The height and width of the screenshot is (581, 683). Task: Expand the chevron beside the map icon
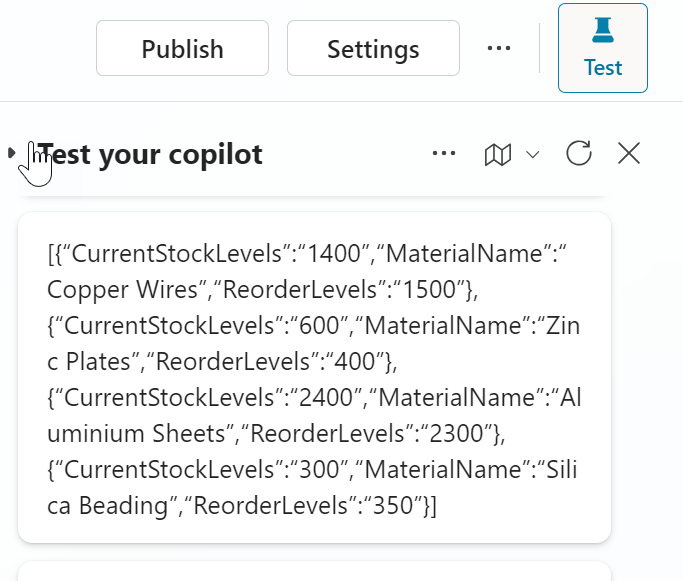(533, 154)
